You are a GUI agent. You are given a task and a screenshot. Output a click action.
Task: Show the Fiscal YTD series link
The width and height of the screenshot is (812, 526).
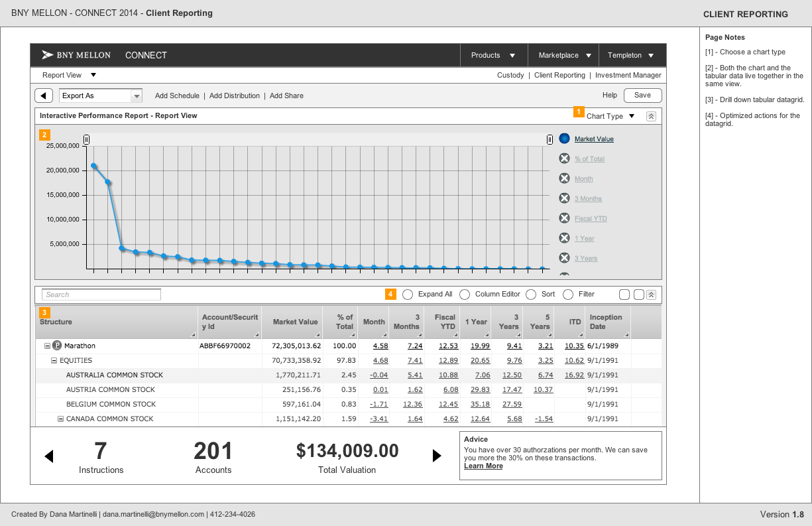591,219
